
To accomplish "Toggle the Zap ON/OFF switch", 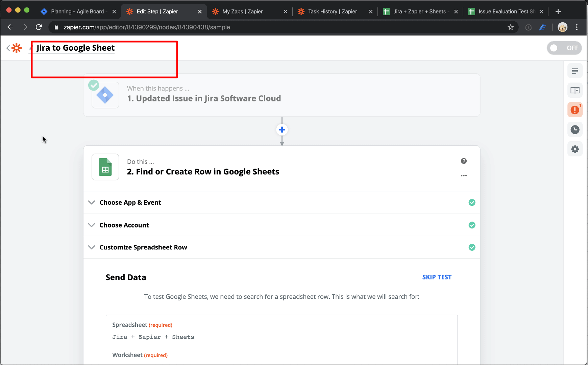I will [x=564, y=48].
